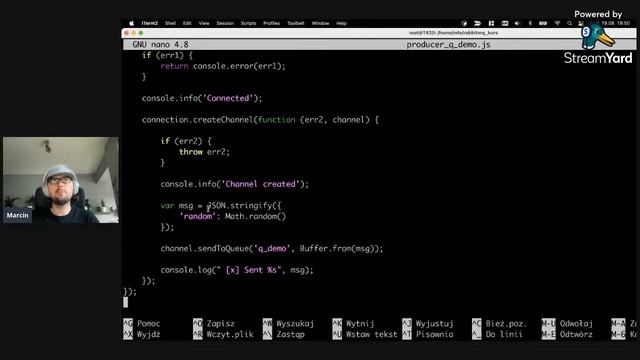The height and width of the screenshot is (360, 640).
Task: Open the Apple menu
Action: (x=131, y=23)
